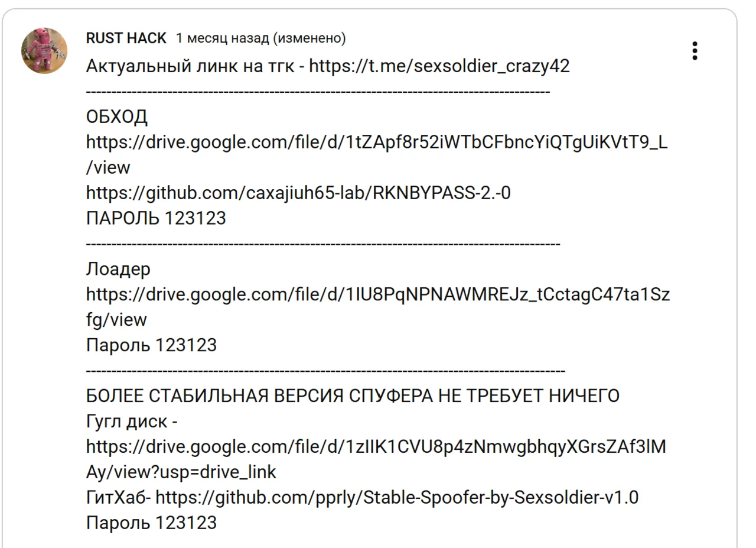The image size is (756, 548).
Task: Click the "ГитХаб-" label text
Action: click(119, 498)
